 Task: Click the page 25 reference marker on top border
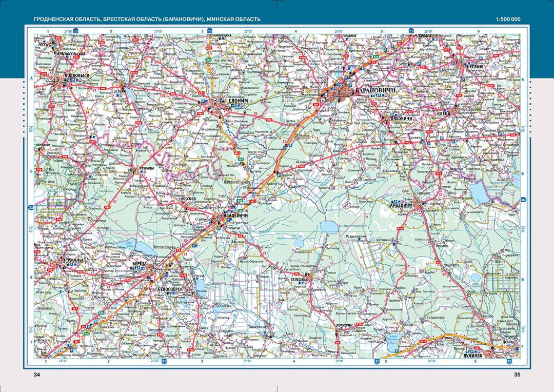(x=76, y=31)
